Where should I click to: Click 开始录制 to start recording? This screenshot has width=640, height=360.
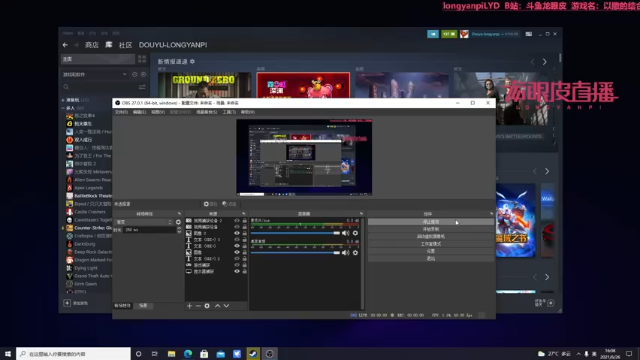coord(431,229)
